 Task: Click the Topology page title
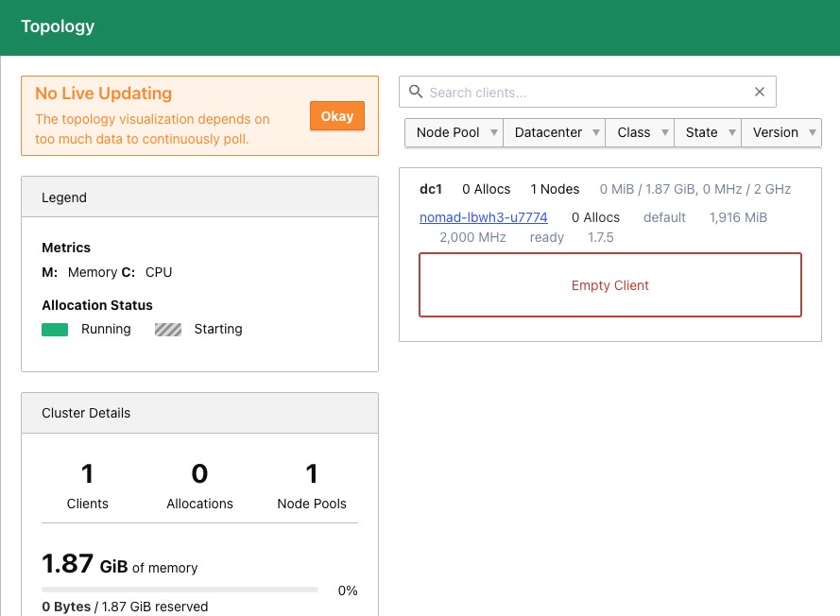[58, 26]
